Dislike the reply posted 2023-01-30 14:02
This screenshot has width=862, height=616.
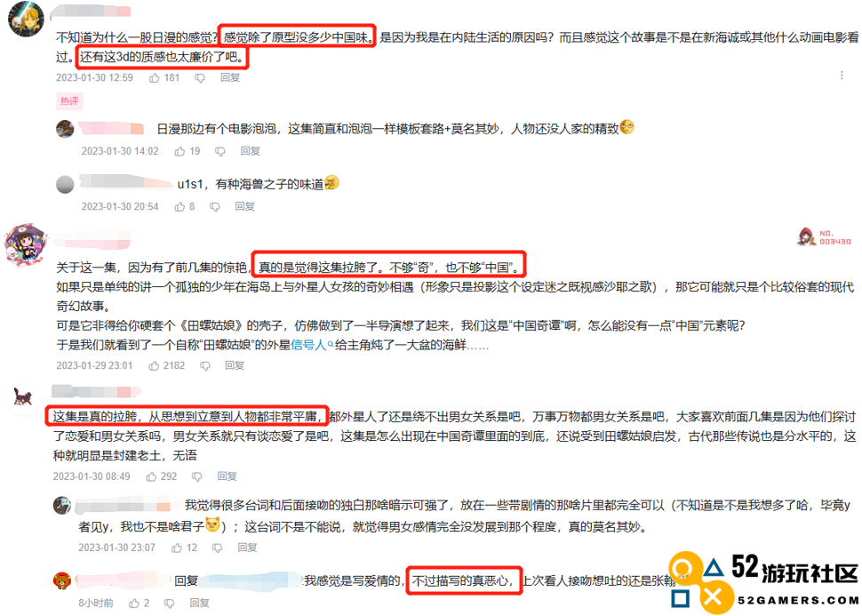219,151
